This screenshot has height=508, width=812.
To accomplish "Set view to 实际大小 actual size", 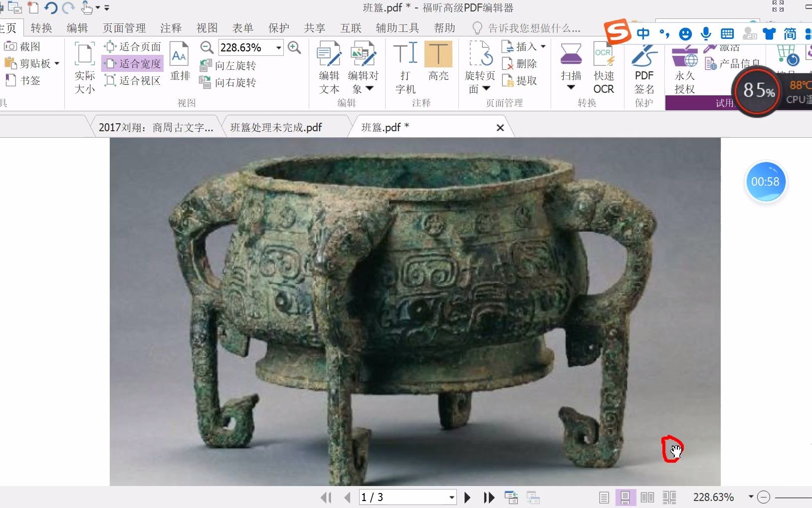I will 84,68.
